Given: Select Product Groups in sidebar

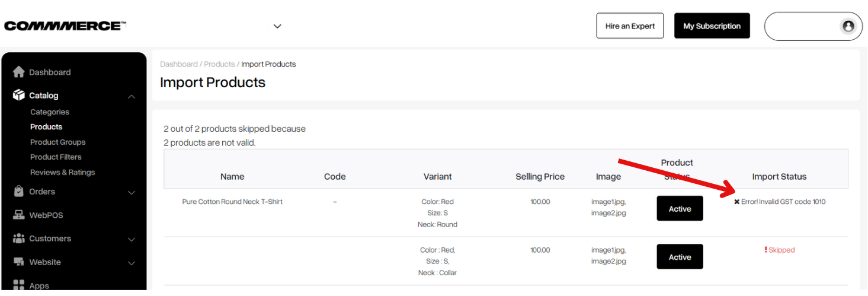Looking at the screenshot, I should [57, 142].
